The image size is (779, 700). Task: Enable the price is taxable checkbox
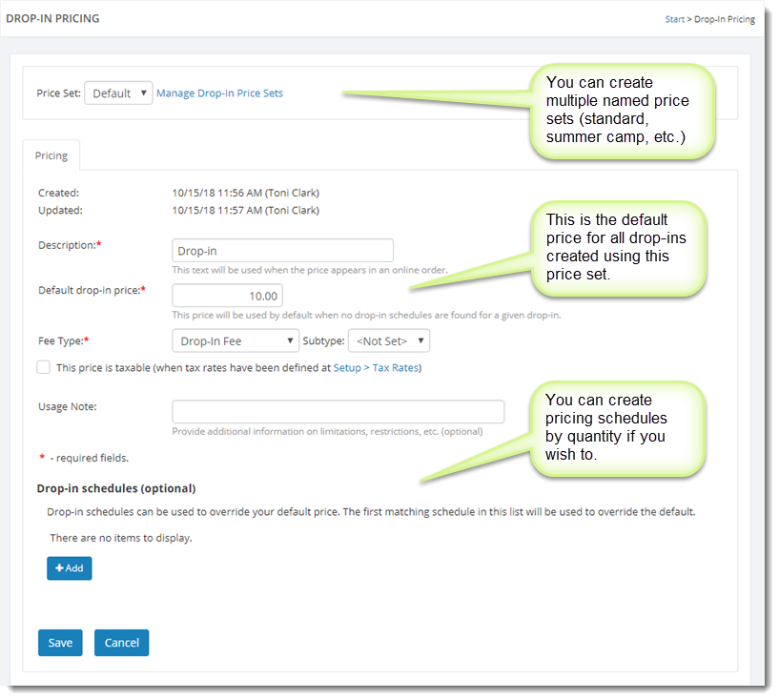click(43, 367)
